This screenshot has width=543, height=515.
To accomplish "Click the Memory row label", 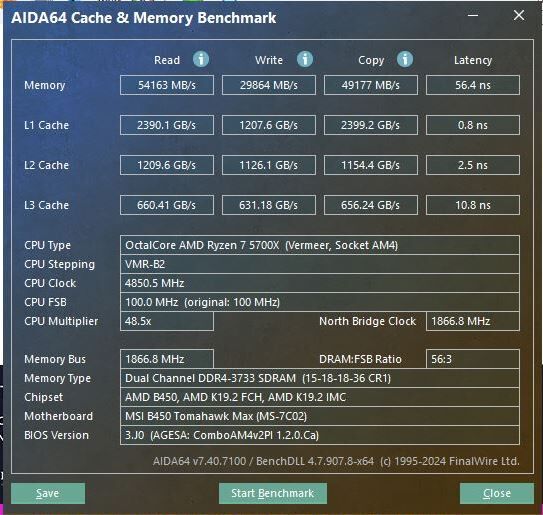I will [45, 85].
